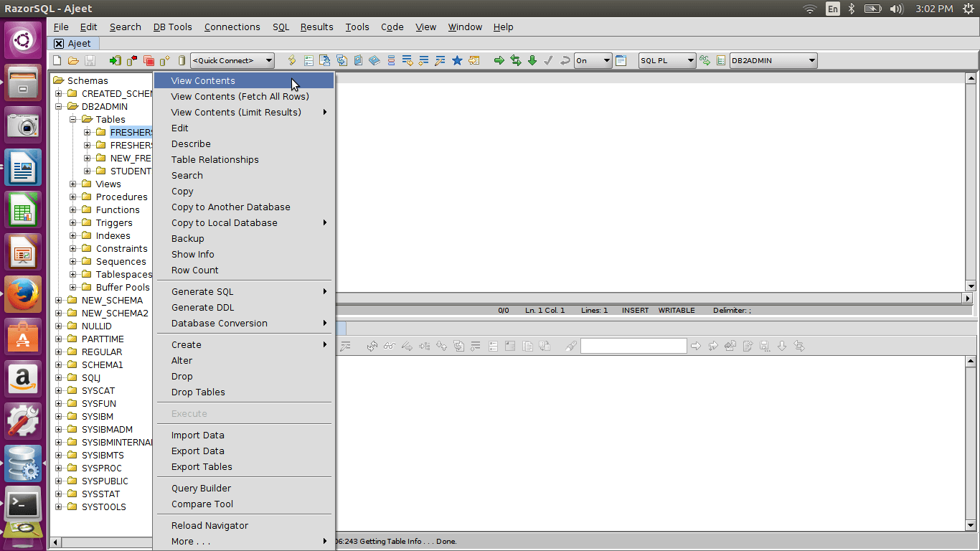
Task: Click the icon left of DB2ADMIN dropdown
Action: (721, 61)
